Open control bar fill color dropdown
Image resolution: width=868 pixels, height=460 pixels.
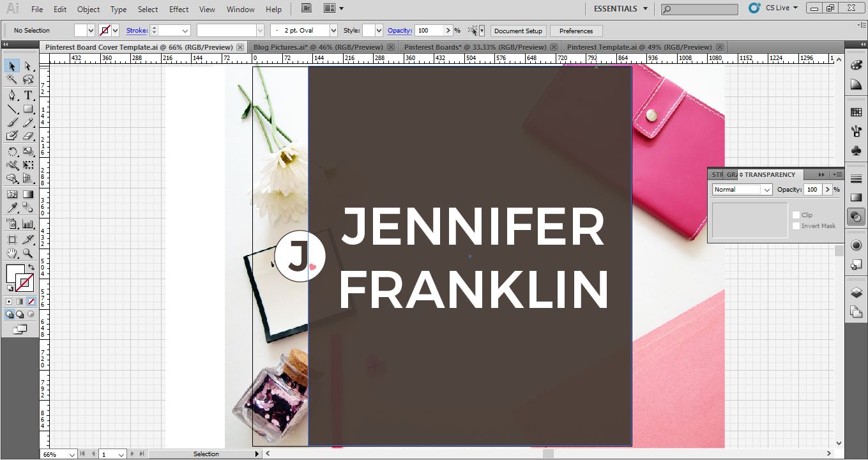(x=91, y=31)
